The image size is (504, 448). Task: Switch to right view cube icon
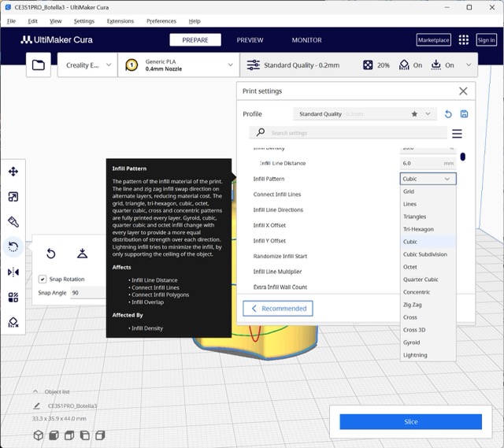(x=100, y=435)
